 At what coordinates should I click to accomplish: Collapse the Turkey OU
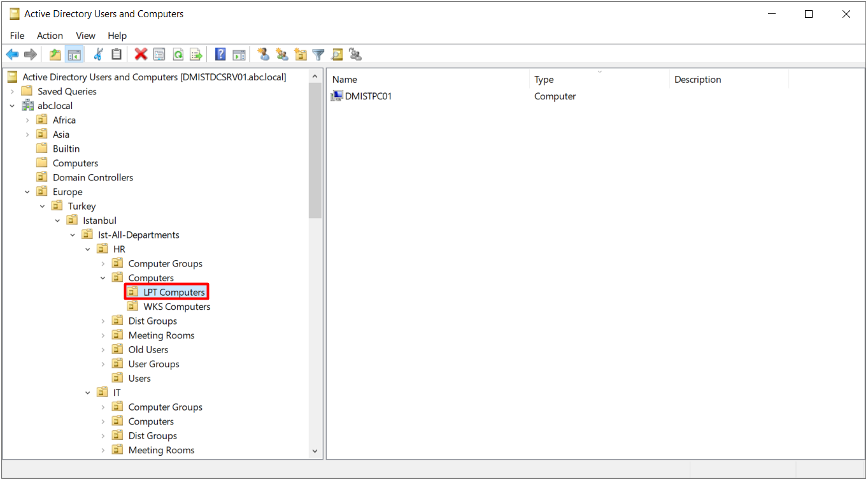pos(42,207)
